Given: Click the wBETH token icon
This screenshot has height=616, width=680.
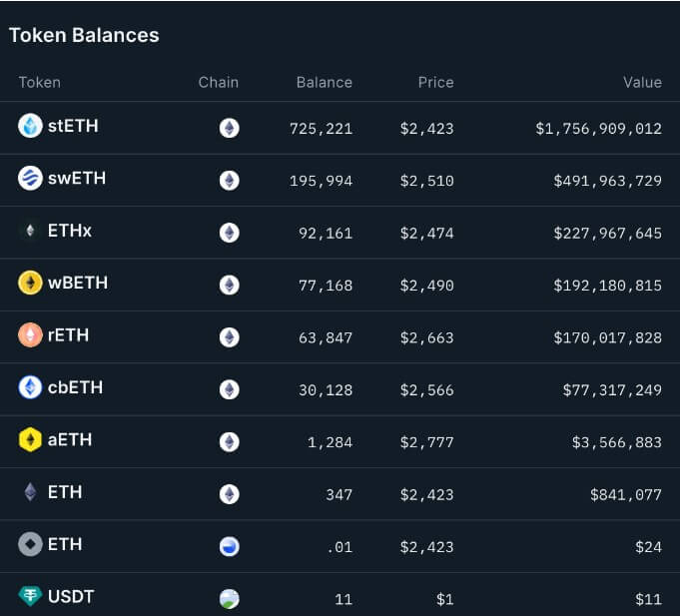Looking at the screenshot, I should pos(30,283).
